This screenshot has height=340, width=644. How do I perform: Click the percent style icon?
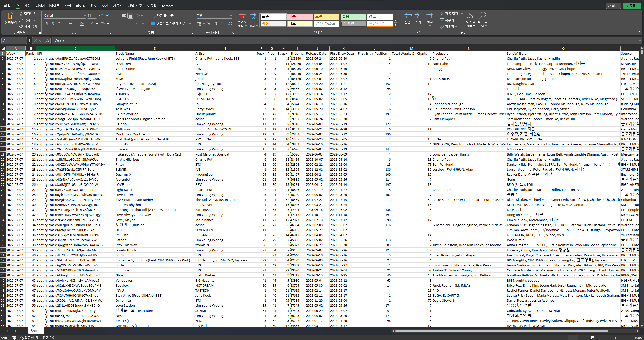pyautogui.click(x=209, y=24)
